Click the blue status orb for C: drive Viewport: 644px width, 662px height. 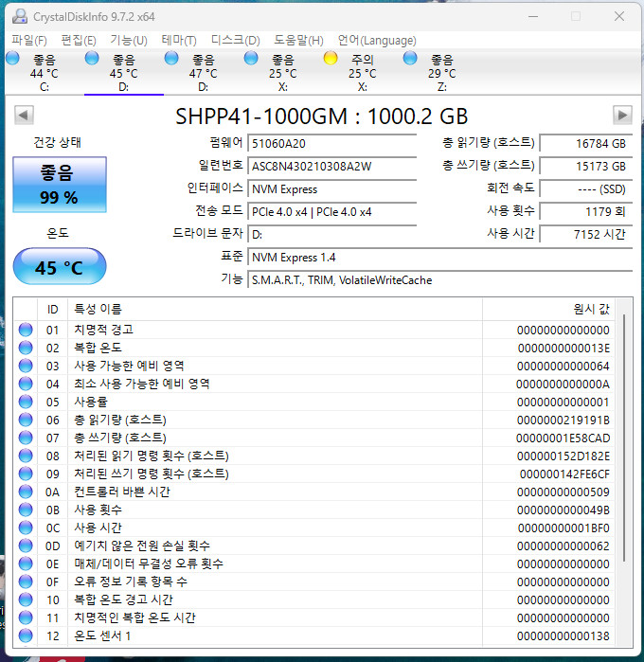pos(12,58)
